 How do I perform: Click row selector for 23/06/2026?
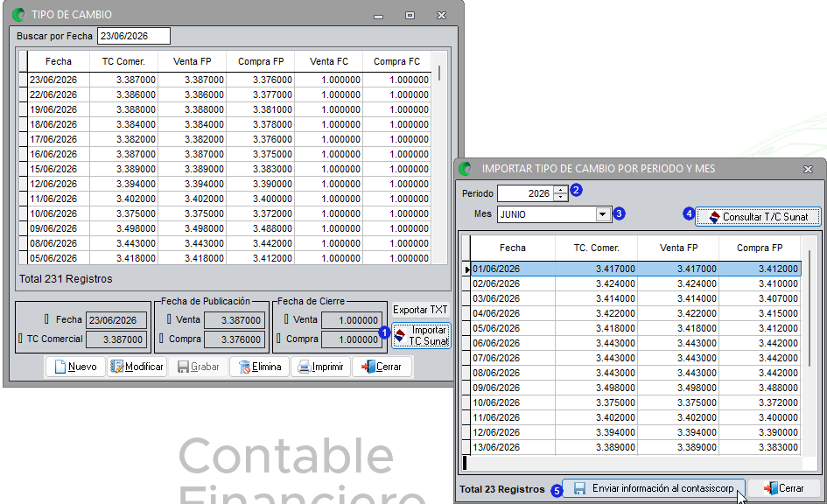coord(23,80)
